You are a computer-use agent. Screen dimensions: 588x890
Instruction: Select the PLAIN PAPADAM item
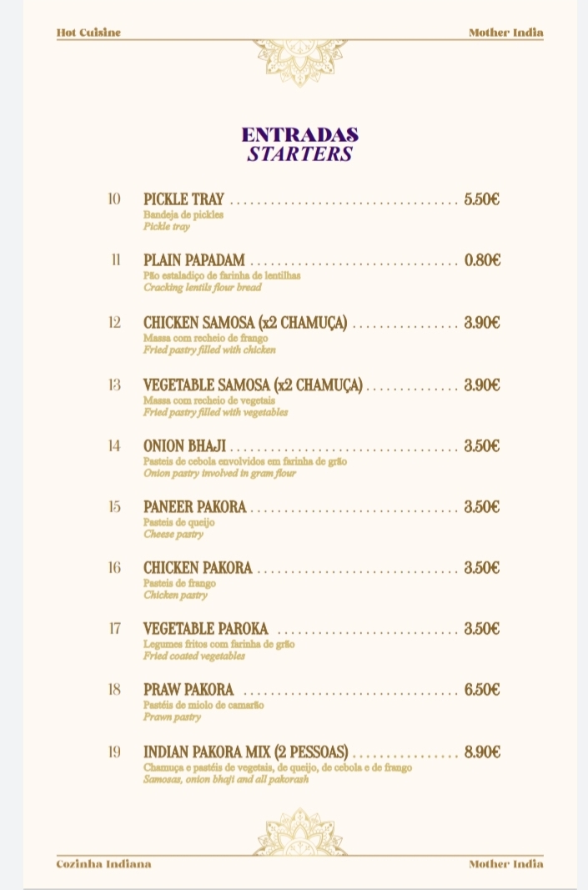(194, 260)
